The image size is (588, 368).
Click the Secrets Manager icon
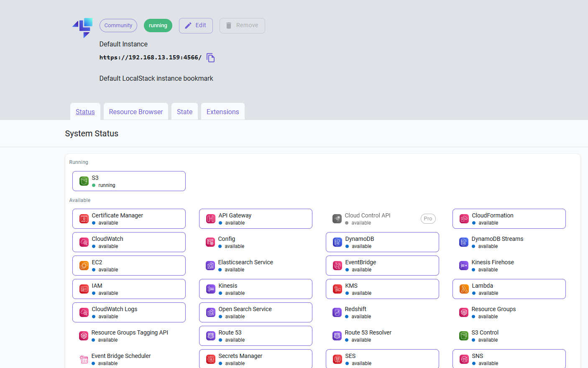click(211, 359)
